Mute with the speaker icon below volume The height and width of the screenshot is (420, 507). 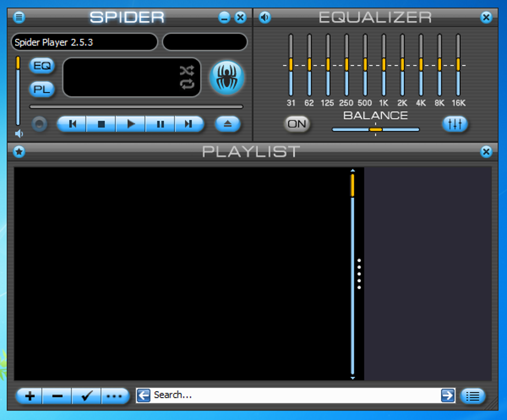(x=19, y=134)
